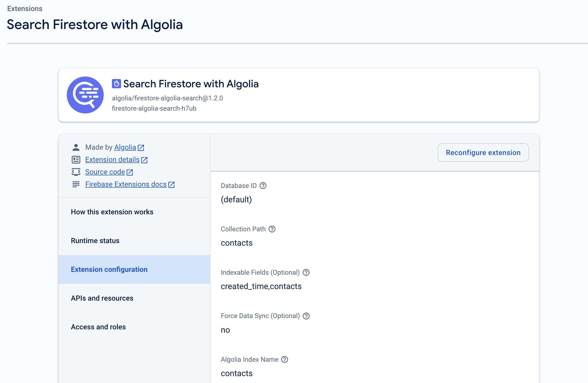Click external-link icon beside Extension details

point(144,160)
